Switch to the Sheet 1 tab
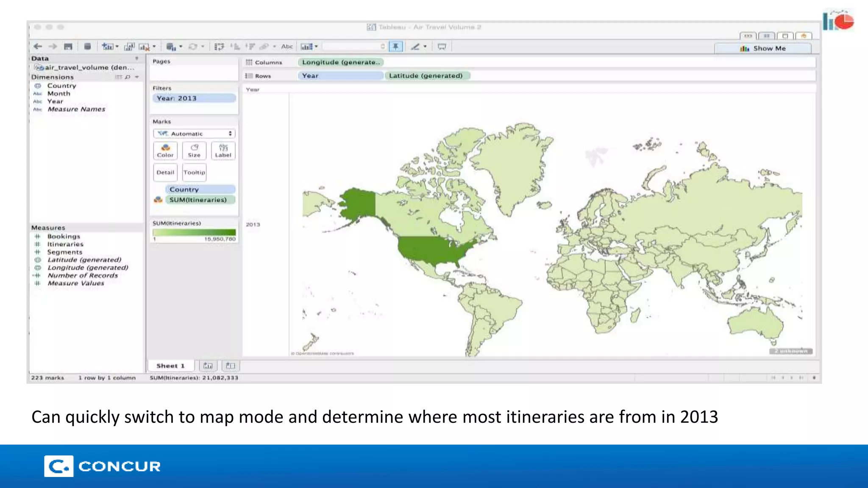 point(171,366)
